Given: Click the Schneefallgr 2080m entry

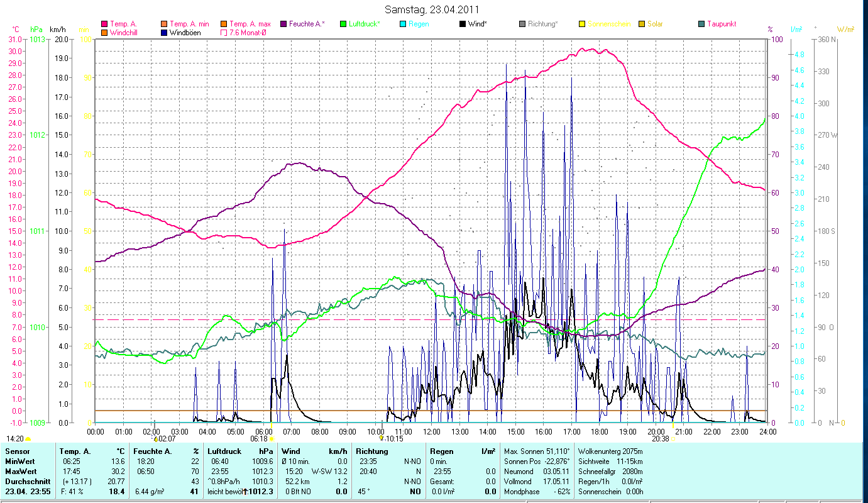Looking at the screenshot, I should [x=610, y=472].
